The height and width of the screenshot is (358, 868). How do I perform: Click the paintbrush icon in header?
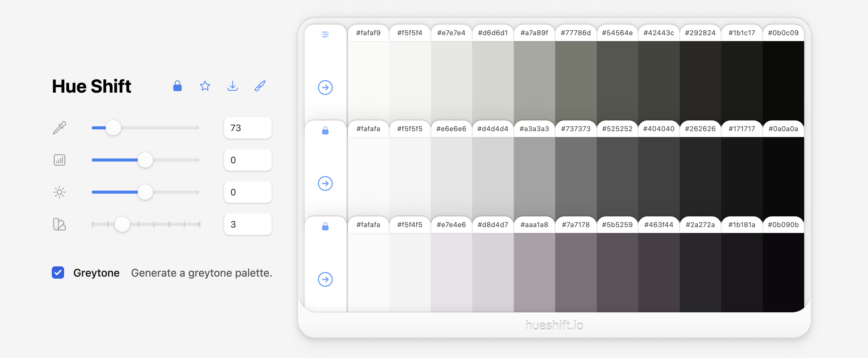coord(260,86)
